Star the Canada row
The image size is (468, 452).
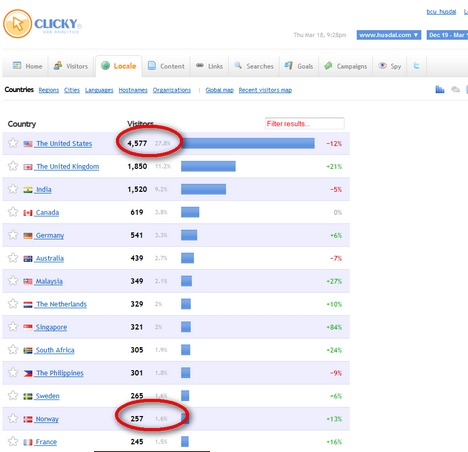13,212
